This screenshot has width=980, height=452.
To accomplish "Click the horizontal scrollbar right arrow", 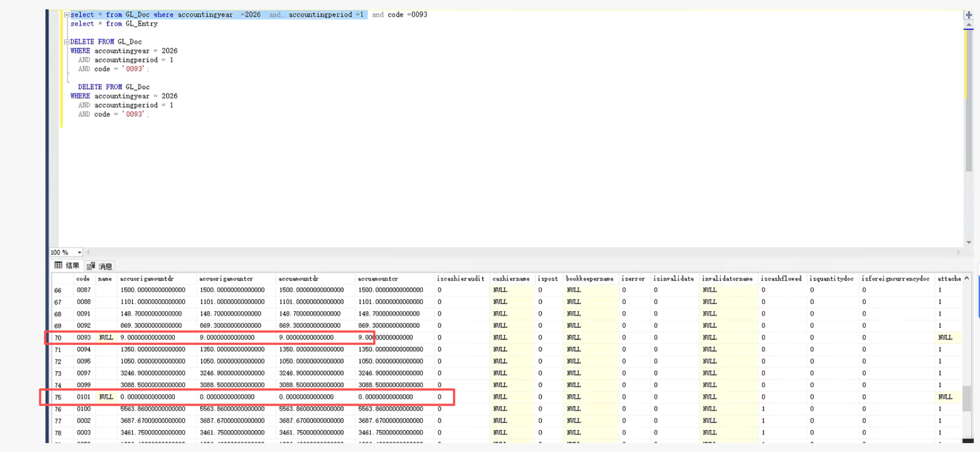I will (958, 252).
